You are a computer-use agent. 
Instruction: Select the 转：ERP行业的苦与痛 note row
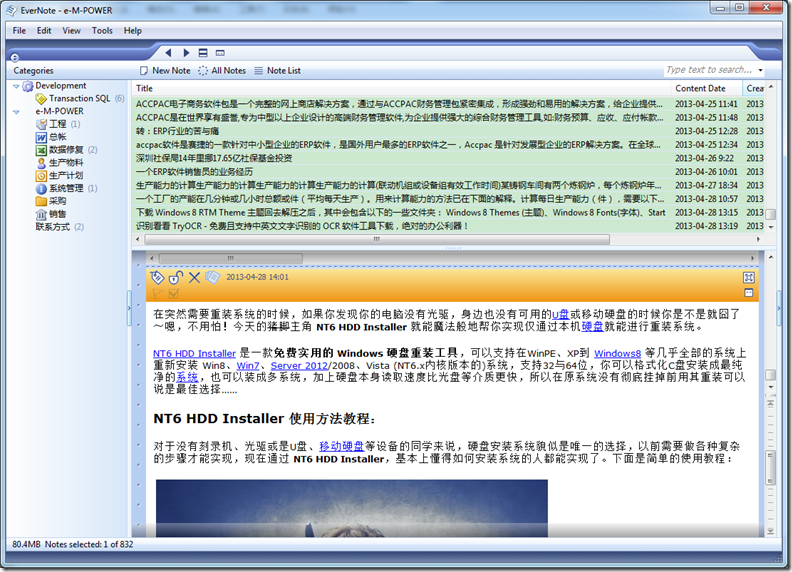pos(450,131)
